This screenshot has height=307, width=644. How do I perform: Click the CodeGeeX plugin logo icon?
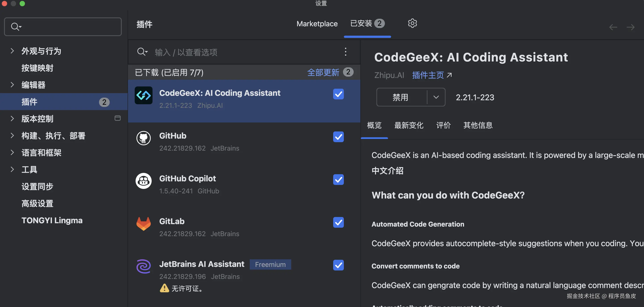point(144,95)
